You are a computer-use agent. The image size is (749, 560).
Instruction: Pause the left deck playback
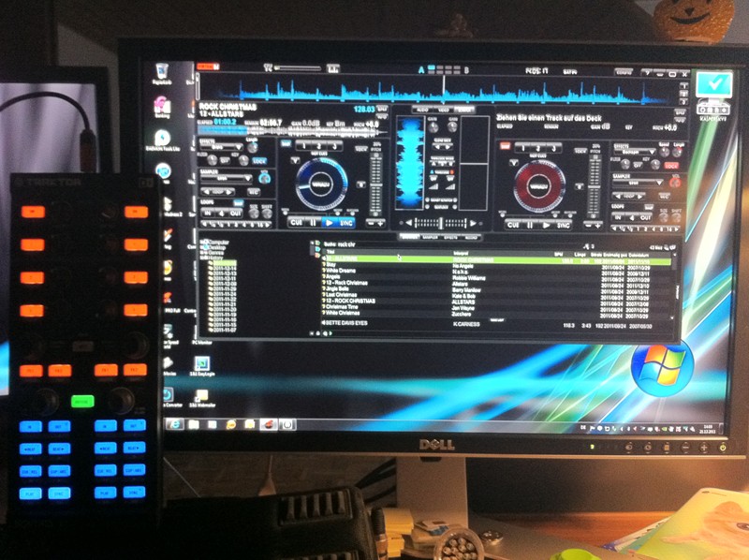tap(312, 223)
